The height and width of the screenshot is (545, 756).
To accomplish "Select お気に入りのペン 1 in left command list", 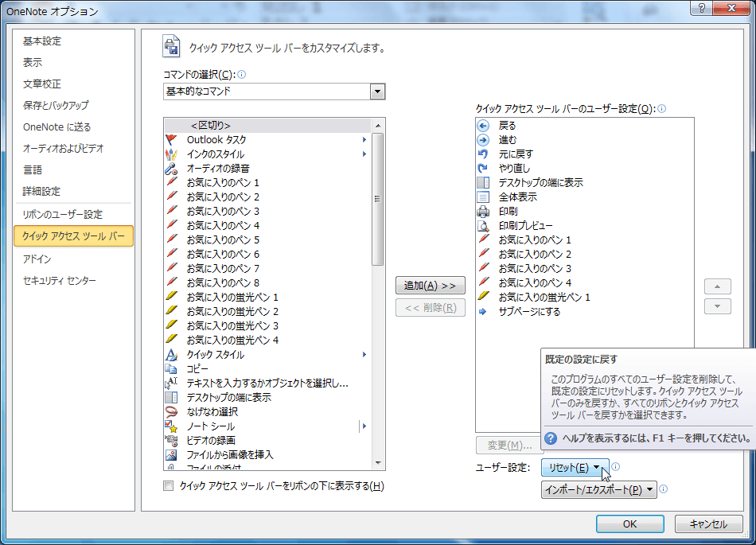I will [x=224, y=183].
